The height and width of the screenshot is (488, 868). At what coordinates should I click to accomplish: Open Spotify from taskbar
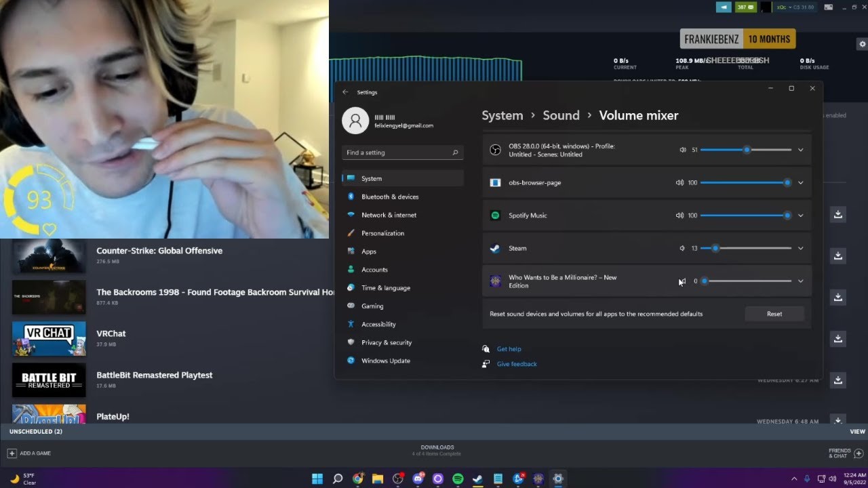[x=458, y=479]
